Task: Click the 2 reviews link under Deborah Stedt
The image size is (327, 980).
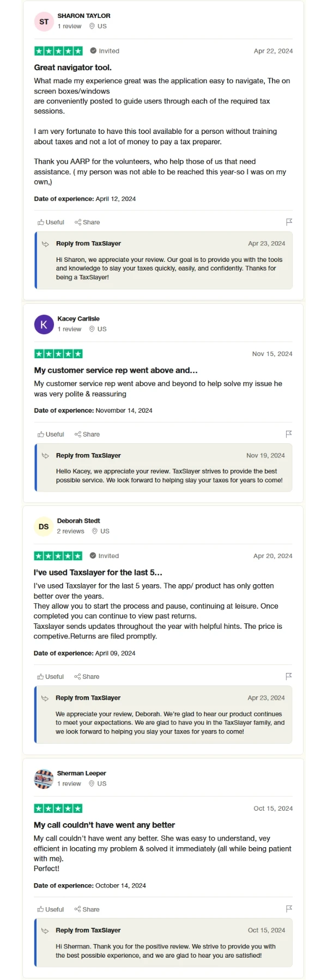Action: tap(71, 531)
